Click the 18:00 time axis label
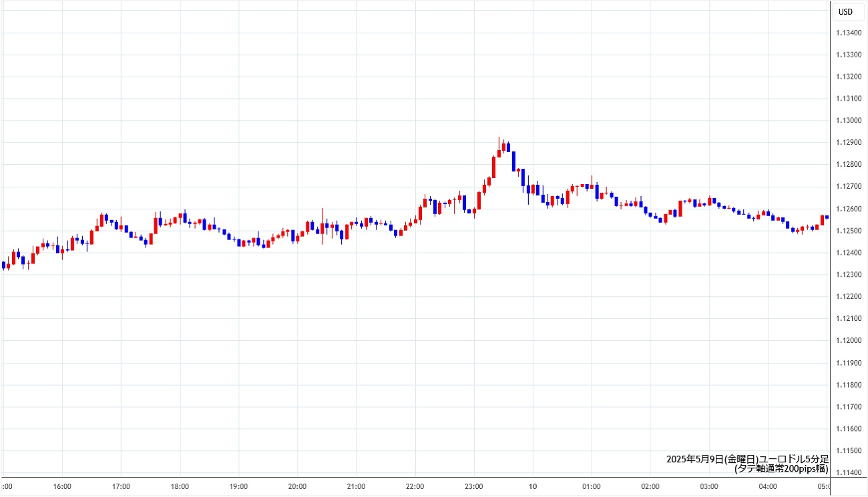The image size is (868, 497). [x=180, y=487]
